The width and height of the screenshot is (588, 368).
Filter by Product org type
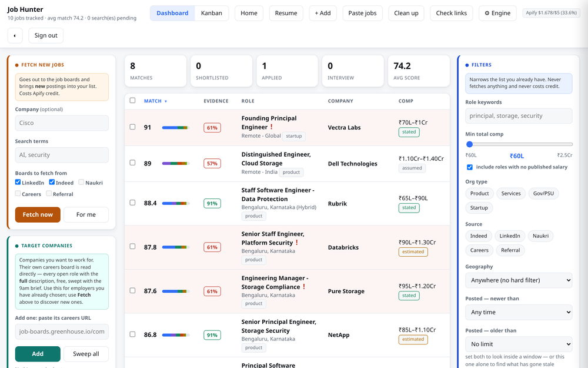point(479,193)
